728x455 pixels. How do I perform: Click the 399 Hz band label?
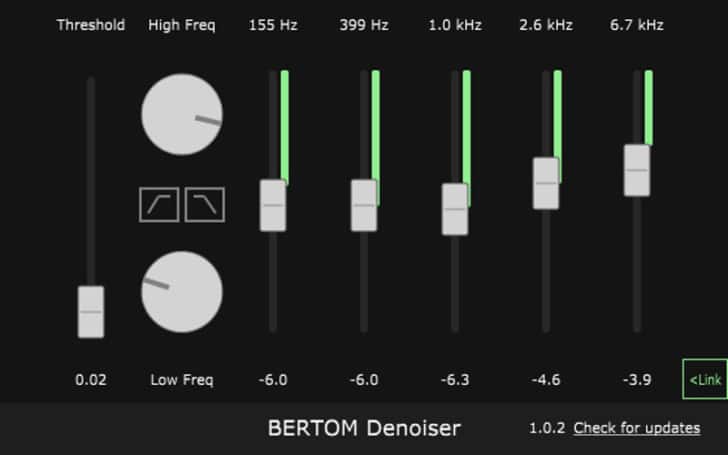pos(364,25)
